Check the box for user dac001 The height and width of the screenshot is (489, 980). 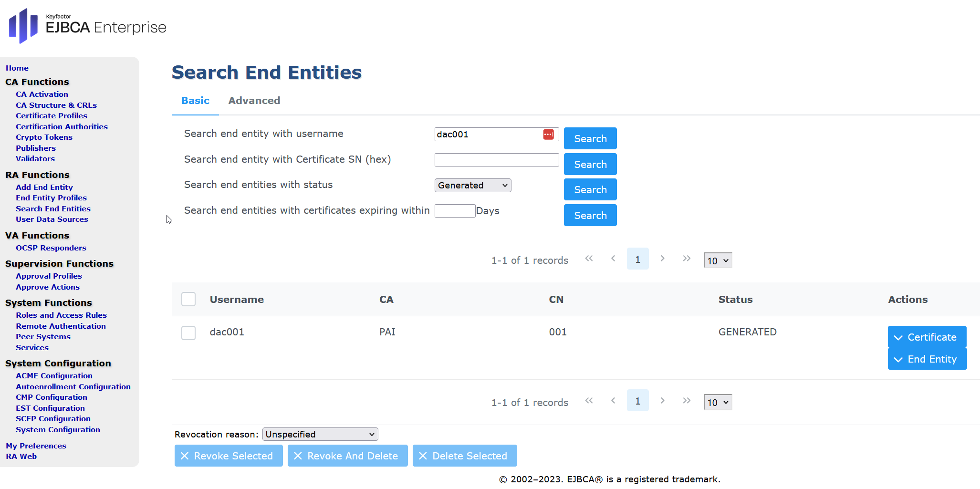click(x=188, y=333)
